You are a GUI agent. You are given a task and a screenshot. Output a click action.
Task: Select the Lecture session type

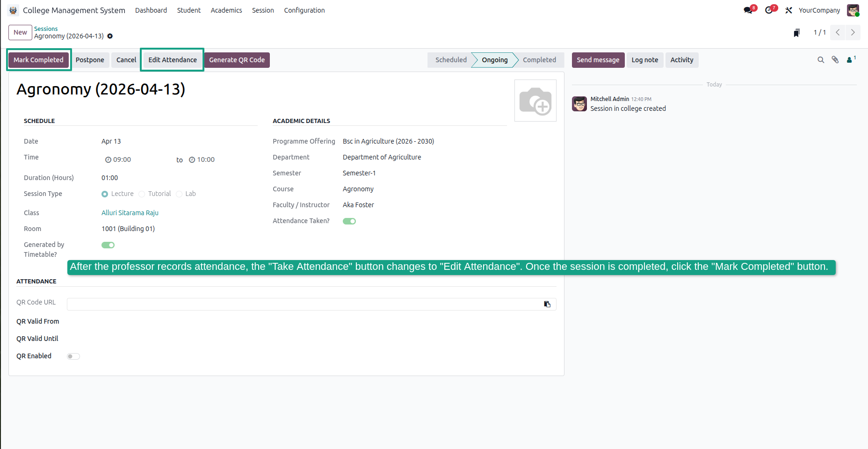coord(105,194)
